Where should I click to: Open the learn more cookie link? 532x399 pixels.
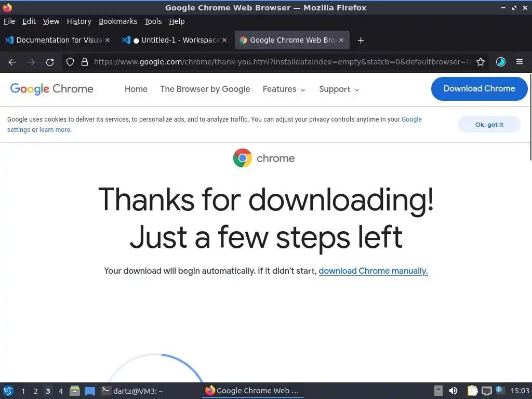[55, 129]
